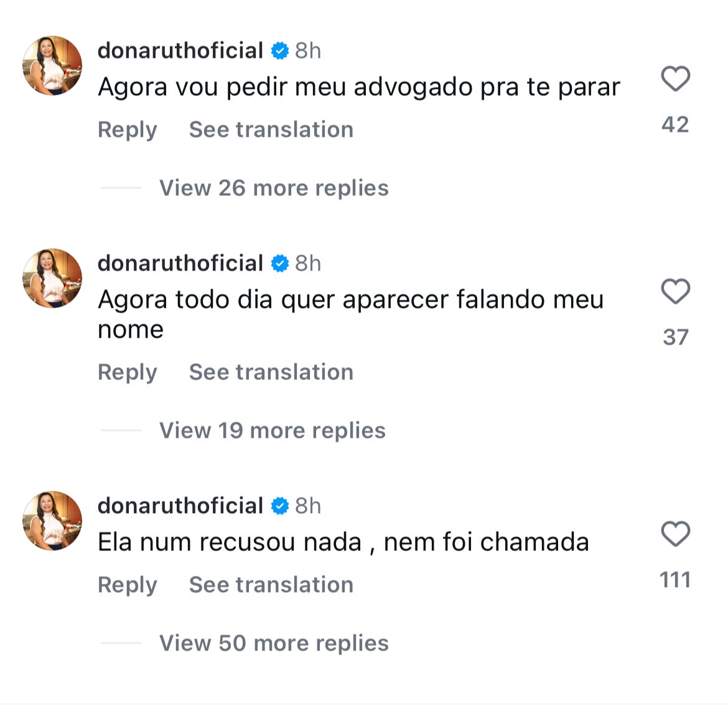View 50 more replies on the last comment
The image size is (728, 717).
tap(273, 642)
